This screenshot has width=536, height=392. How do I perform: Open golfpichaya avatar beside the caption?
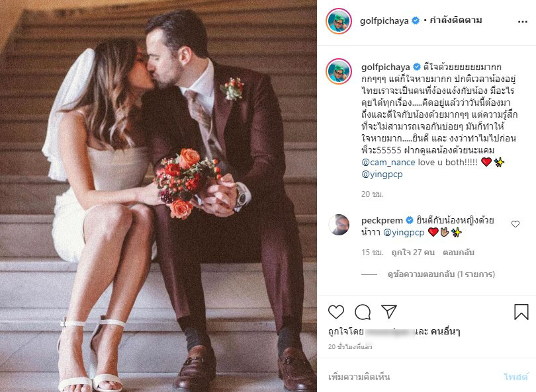click(x=339, y=71)
